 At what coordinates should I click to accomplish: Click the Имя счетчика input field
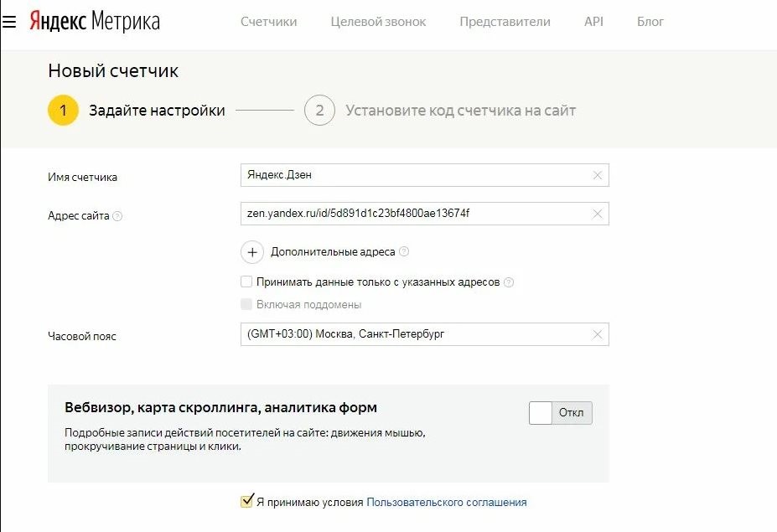[x=415, y=175]
